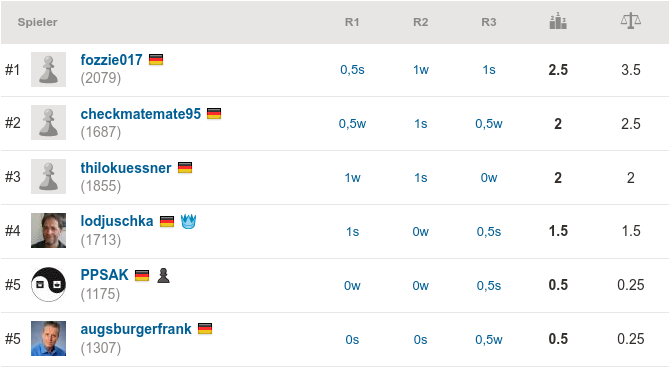Open the thilokuessner profile link
This screenshot has width=669, height=367.
coord(126,168)
